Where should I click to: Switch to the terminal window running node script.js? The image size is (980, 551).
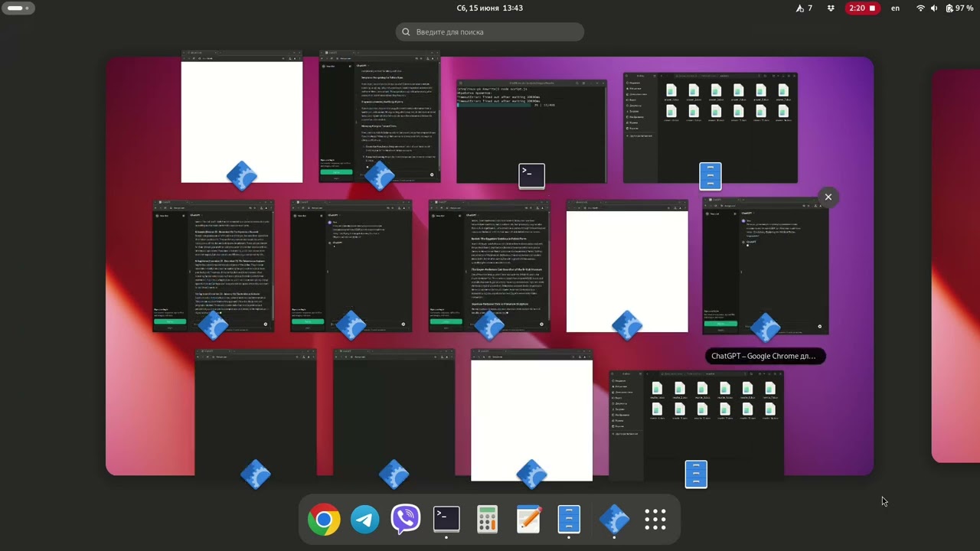[531, 132]
